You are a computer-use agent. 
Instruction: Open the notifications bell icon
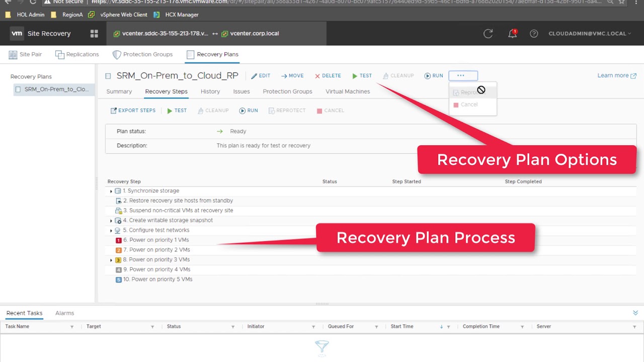click(512, 34)
